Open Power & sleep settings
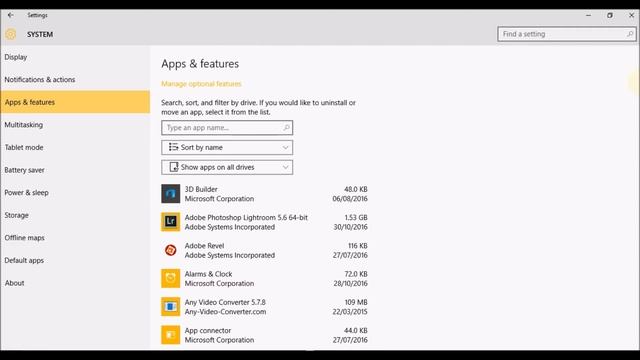640x360 pixels. [x=75, y=193]
